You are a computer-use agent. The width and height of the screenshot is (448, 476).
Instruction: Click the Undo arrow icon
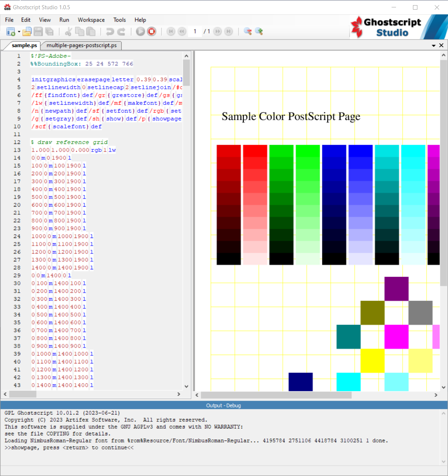pos(110,32)
